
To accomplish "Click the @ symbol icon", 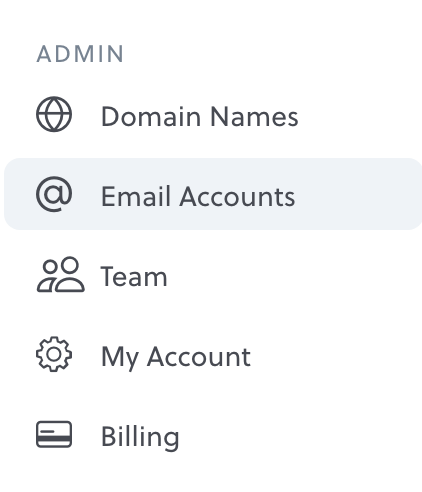I will pos(54,194).
